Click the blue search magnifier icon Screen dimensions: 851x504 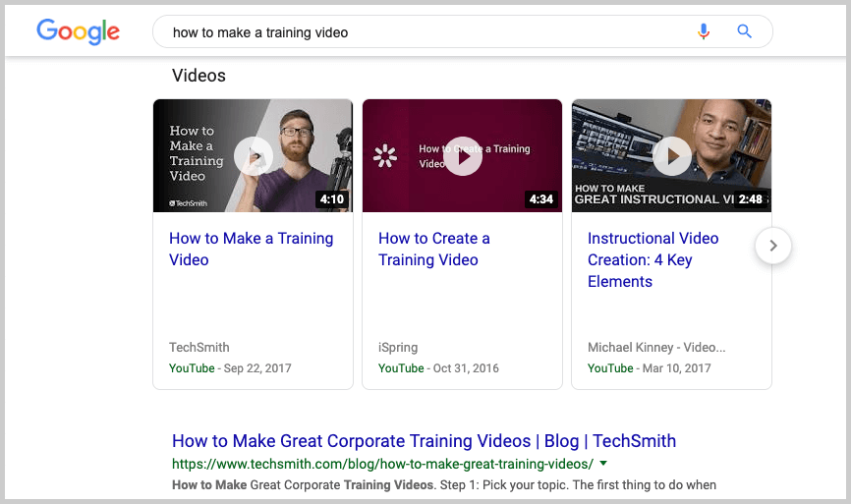[x=744, y=31]
